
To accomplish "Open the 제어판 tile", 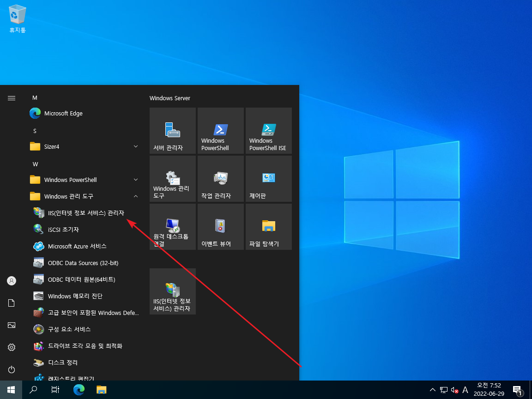I will tap(269, 179).
